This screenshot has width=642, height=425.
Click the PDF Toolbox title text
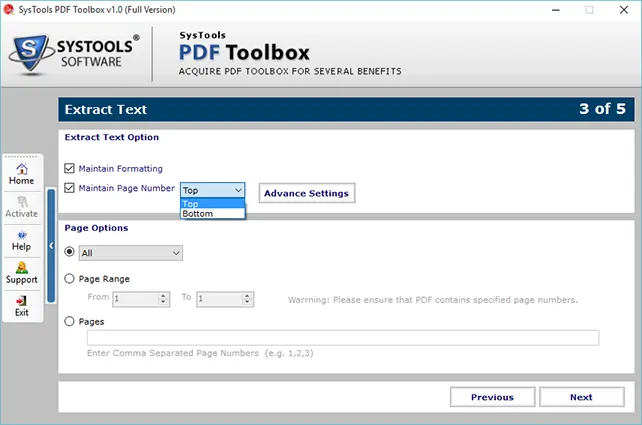tap(244, 53)
